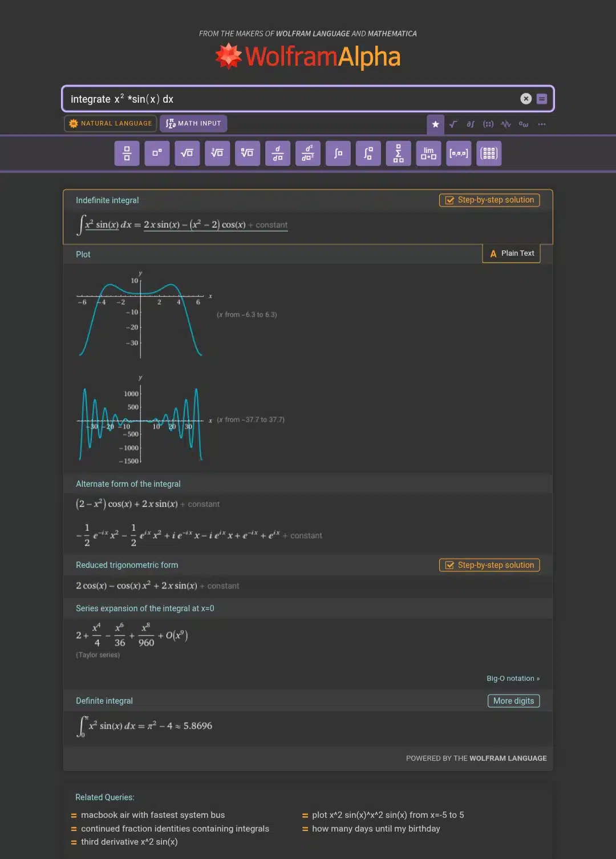
Task: Open the Big-O notation link
Action: (x=513, y=679)
